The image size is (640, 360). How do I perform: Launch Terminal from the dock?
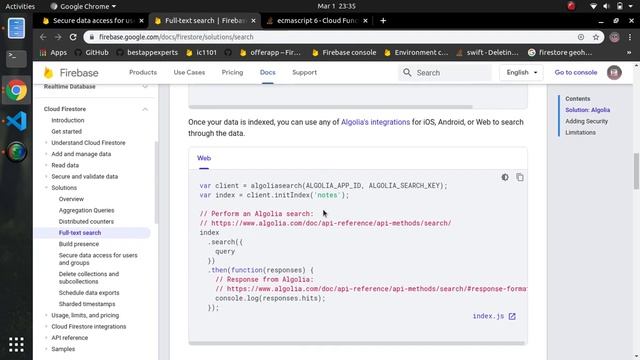[x=16, y=58]
